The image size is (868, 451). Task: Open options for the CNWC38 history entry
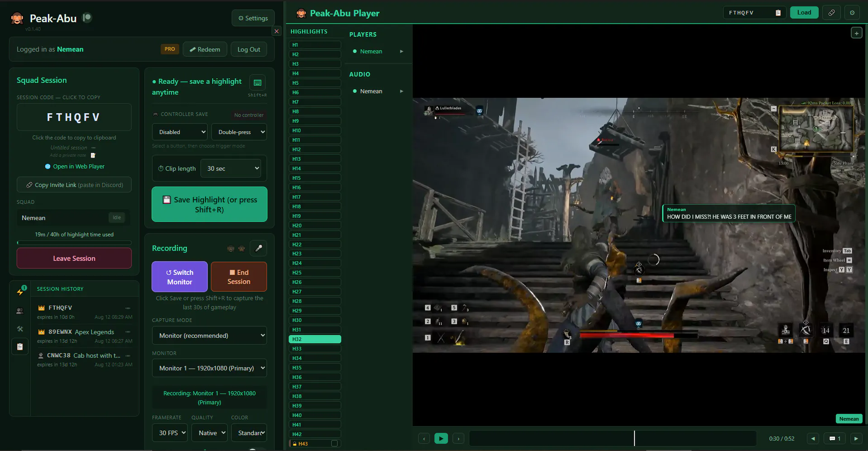pos(128,355)
